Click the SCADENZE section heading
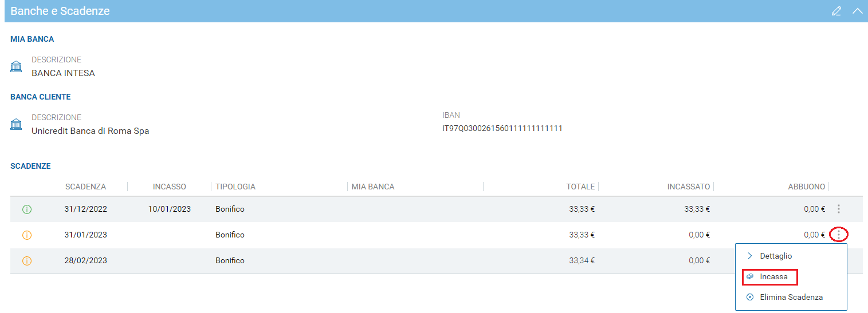The width and height of the screenshot is (868, 313). click(x=30, y=166)
